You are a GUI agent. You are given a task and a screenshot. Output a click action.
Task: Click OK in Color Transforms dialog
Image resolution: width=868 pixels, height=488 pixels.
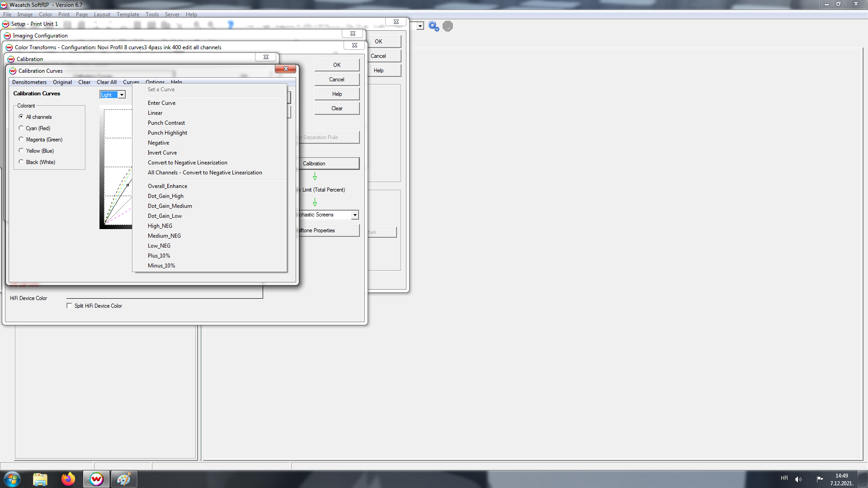click(337, 65)
